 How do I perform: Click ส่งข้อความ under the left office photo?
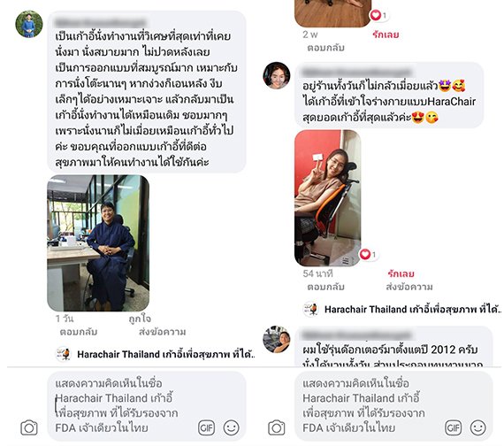163,332
